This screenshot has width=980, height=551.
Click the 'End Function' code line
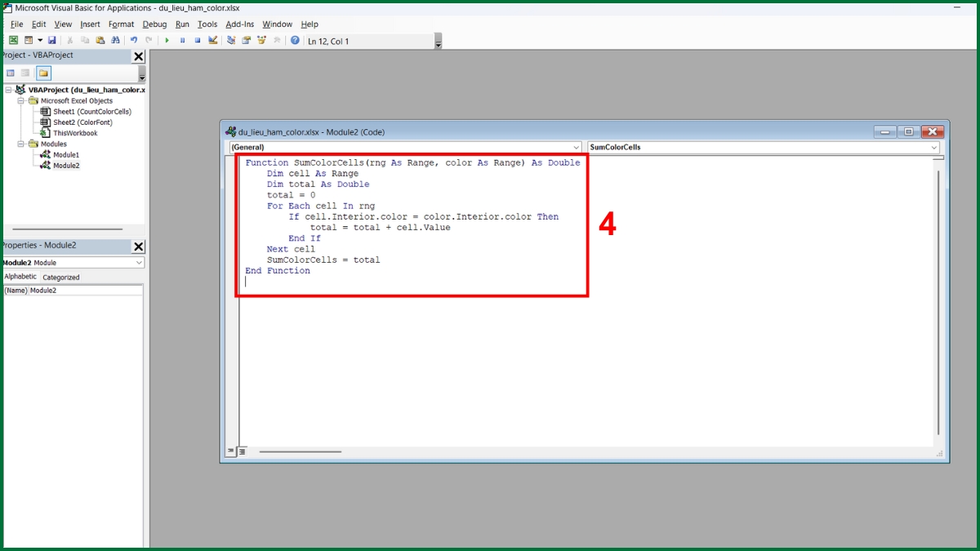coord(278,271)
